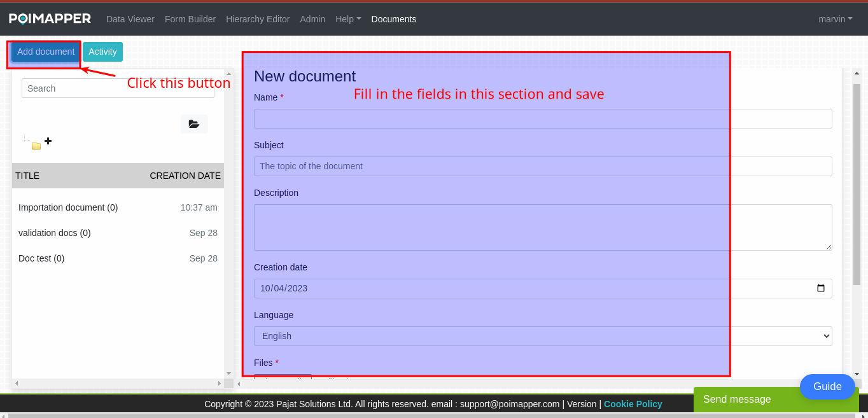
Task: Click into the Description textarea
Action: click(x=543, y=227)
